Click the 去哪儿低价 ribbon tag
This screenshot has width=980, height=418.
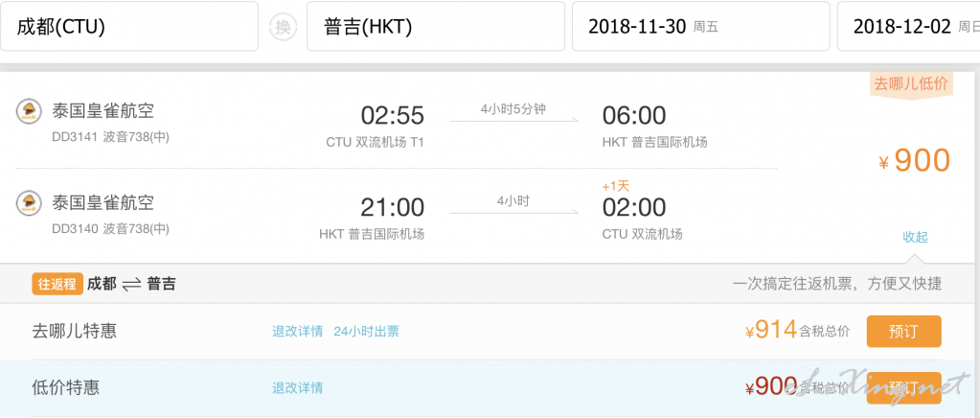[x=911, y=85]
